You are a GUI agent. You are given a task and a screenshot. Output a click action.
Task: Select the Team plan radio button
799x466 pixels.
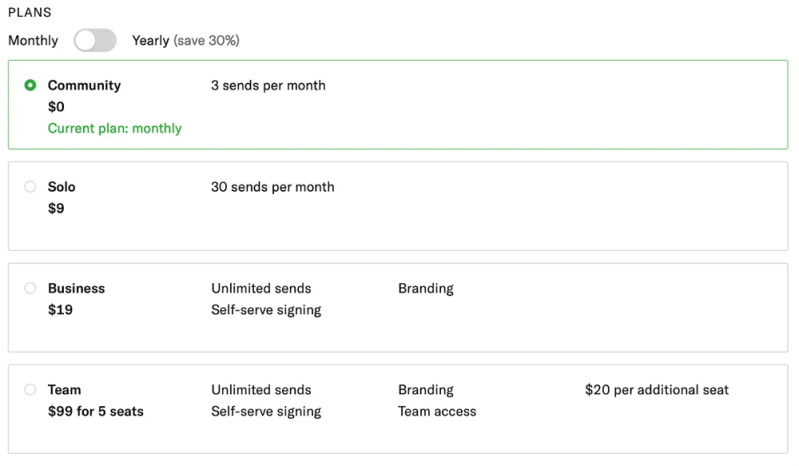point(30,390)
